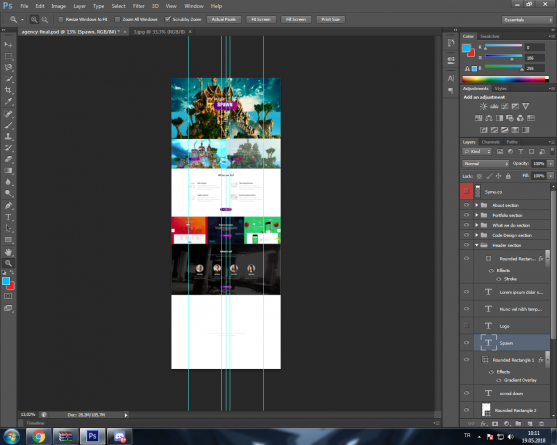Screen dimensions: 557x445
Task: Select the Quick Selection tool
Action: (8, 79)
